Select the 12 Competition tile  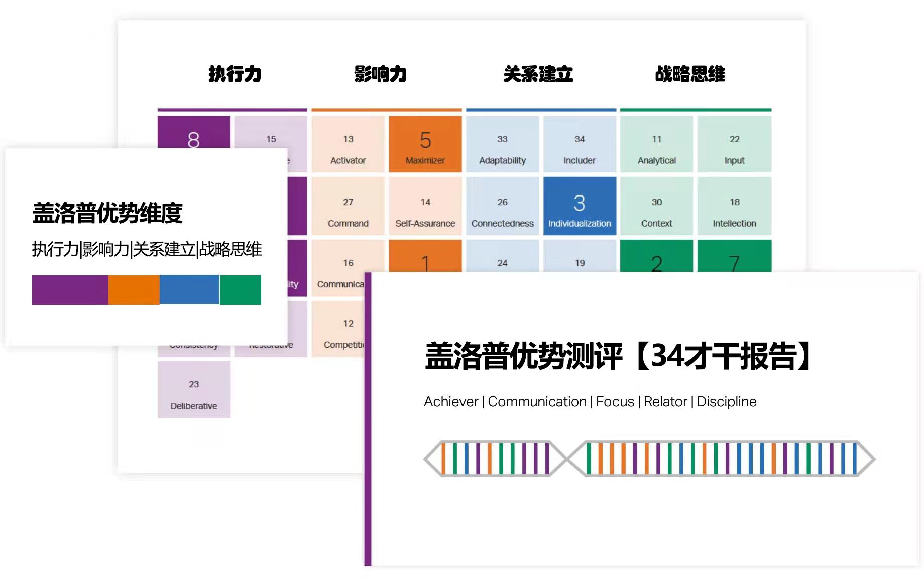tap(338, 329)
